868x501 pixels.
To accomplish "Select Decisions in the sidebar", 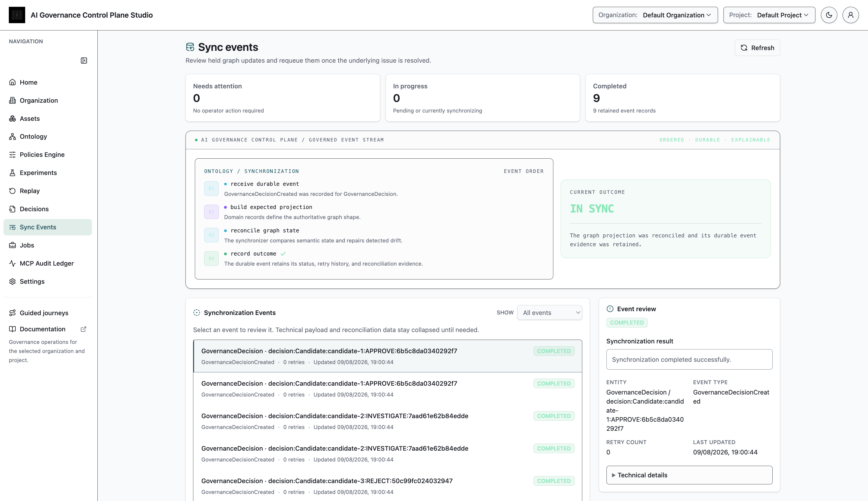I will (48, 209).
